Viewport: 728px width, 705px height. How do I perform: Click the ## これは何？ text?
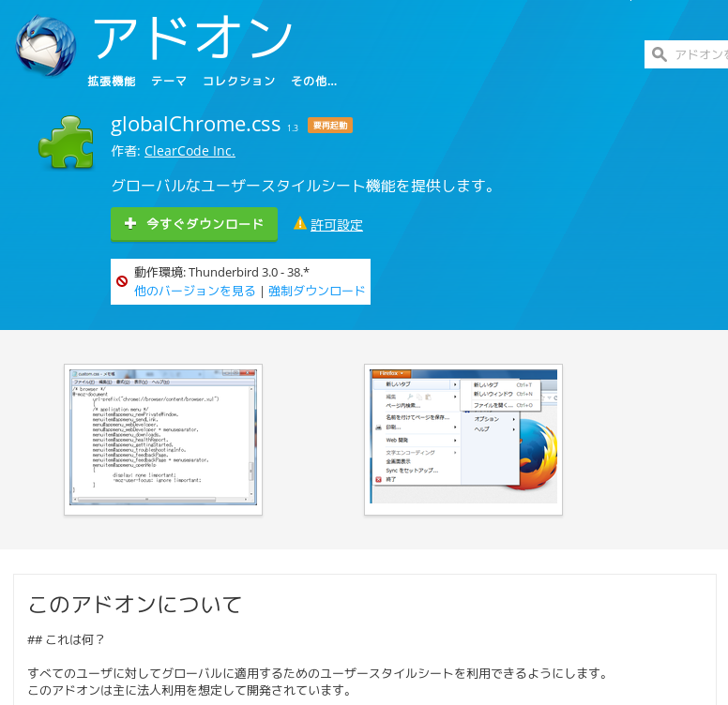[66, 639]
